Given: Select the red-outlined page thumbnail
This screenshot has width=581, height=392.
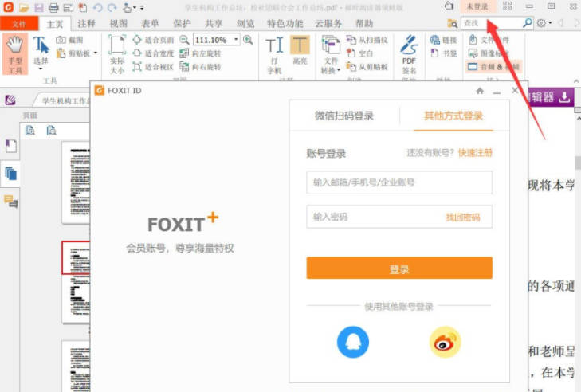Looking at the screenshot, I should click(76, 257).
